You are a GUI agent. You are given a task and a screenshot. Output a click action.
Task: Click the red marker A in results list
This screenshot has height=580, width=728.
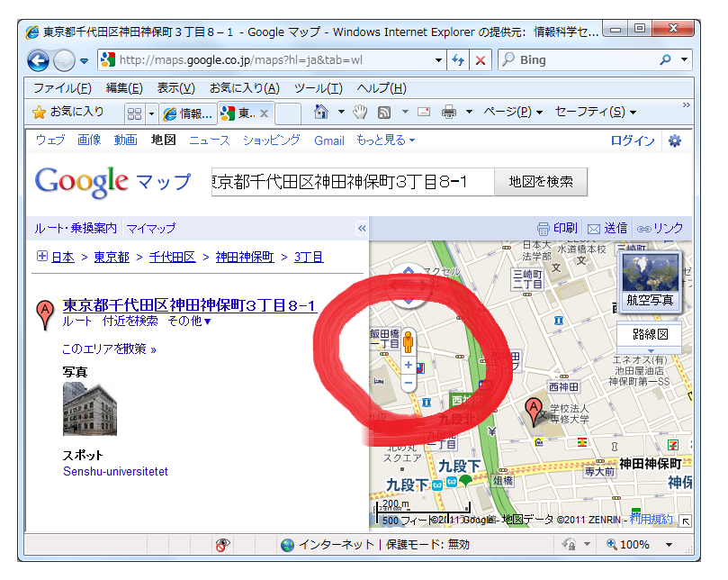click(x=45, y=314)
